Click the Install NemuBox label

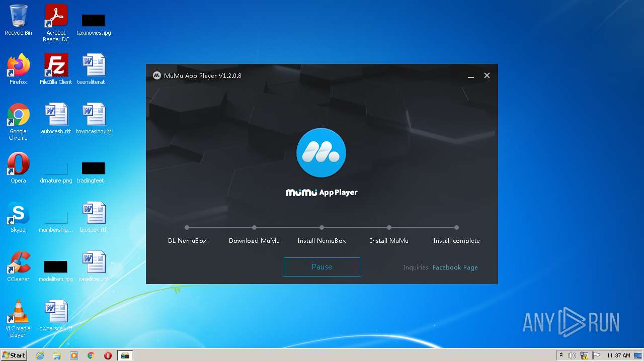pyautogui.click(x=322, y=241)
